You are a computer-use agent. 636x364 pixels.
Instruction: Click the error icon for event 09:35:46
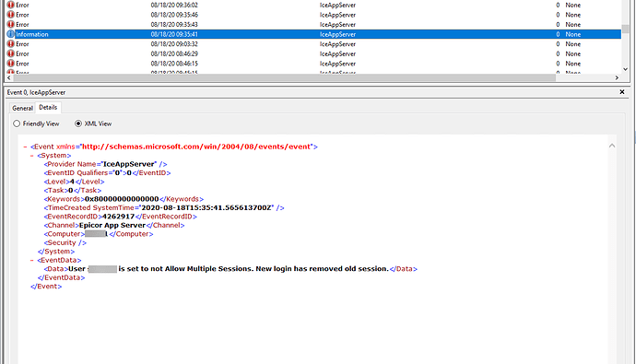coord(10,15)
